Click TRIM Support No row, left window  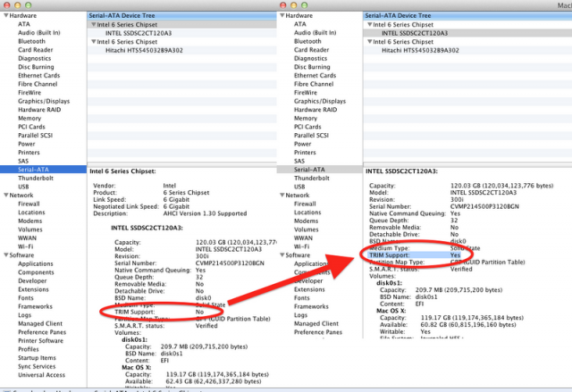pos(159,312)
